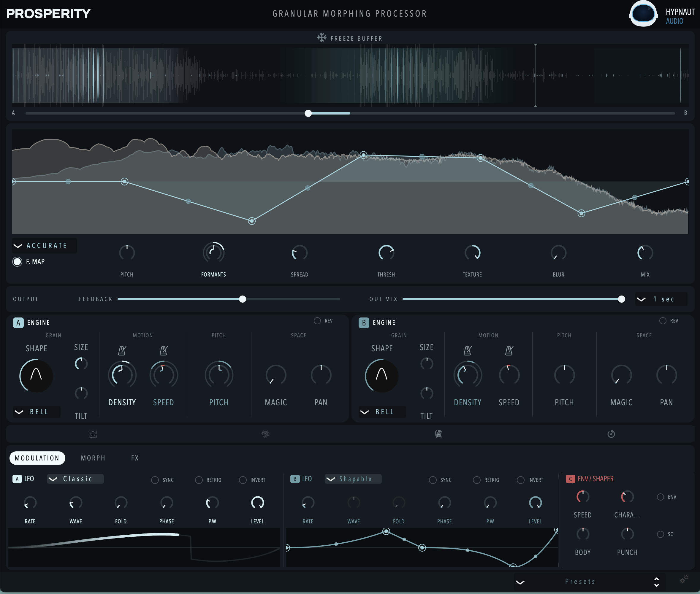Screen dimensions: 700x594
Task: Enable SYNC for LFO A
Action: point(155,480)
